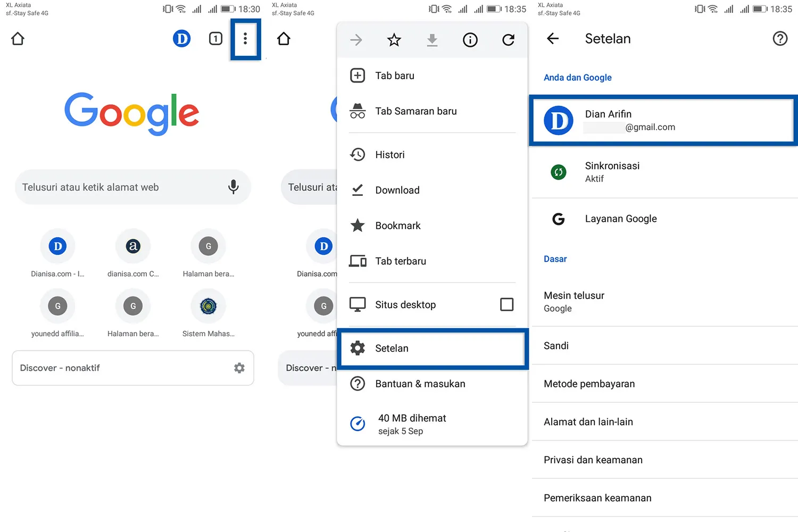The height and width of the screenshot is (532, 798).
Task: Select Tab Samaran baru from the menu
Action: pyautogui.click(x=416, y=111)
